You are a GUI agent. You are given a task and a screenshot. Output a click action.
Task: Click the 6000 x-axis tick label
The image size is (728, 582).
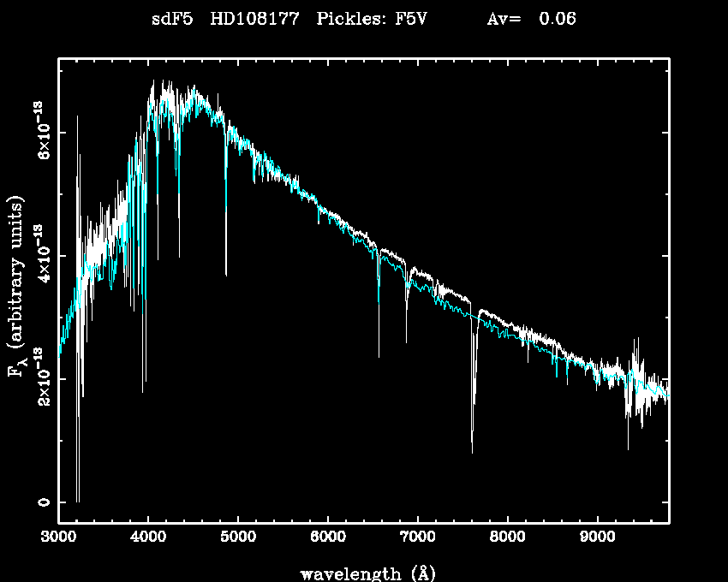tap(328, 537)
